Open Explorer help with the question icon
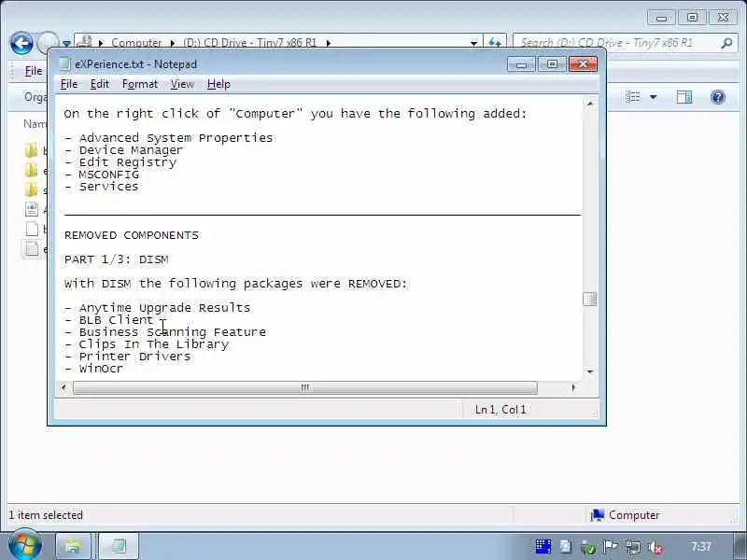 tap(718, 97)
